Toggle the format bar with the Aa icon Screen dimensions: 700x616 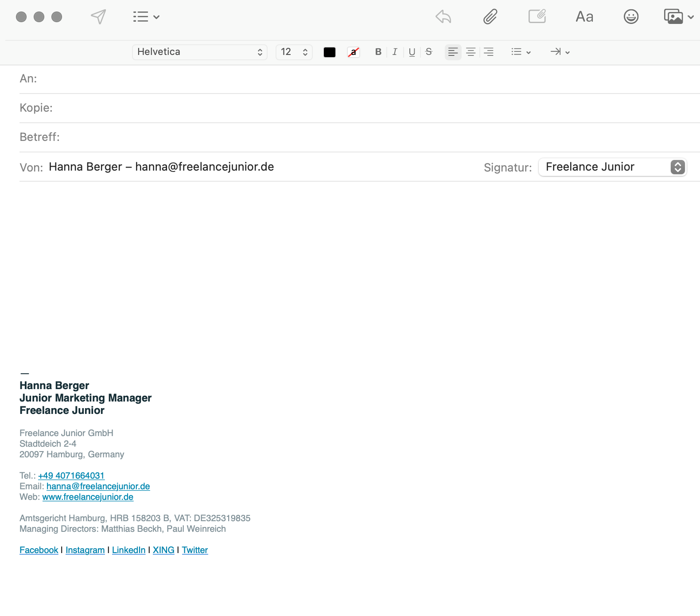click(x=584, y=17)
